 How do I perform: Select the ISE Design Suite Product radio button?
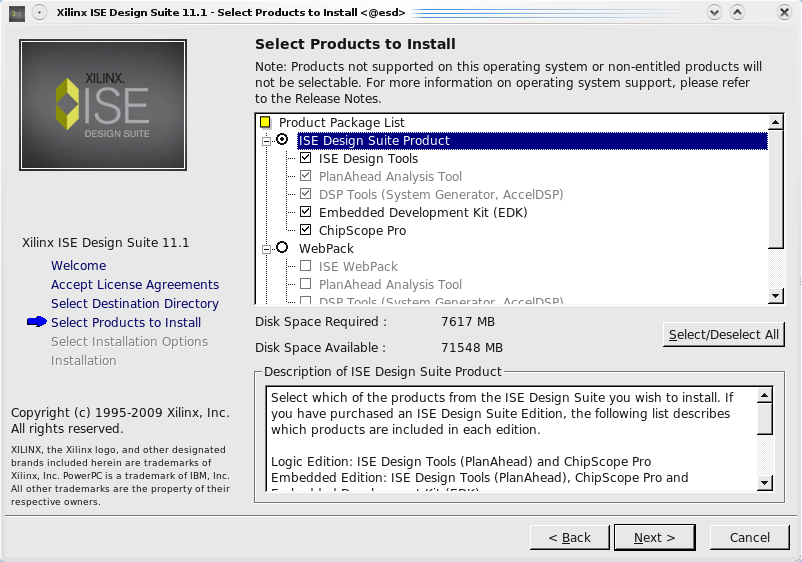tap(282, 140)
